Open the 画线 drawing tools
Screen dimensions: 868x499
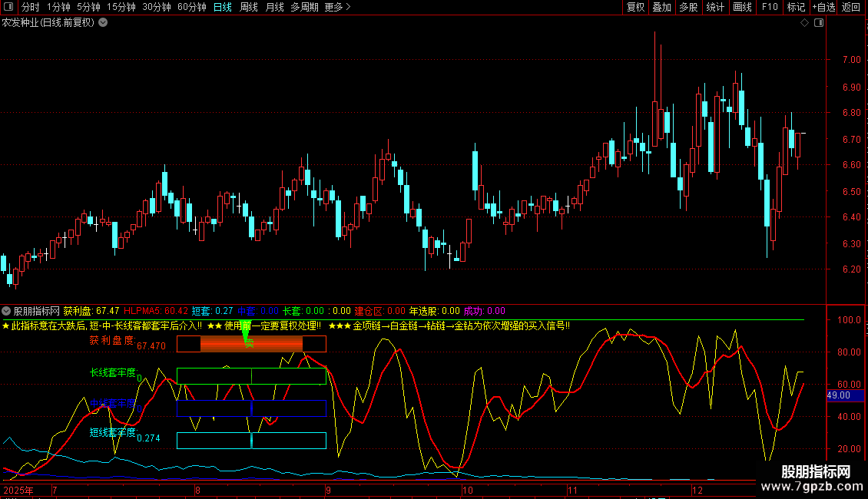tap(742, 7)
